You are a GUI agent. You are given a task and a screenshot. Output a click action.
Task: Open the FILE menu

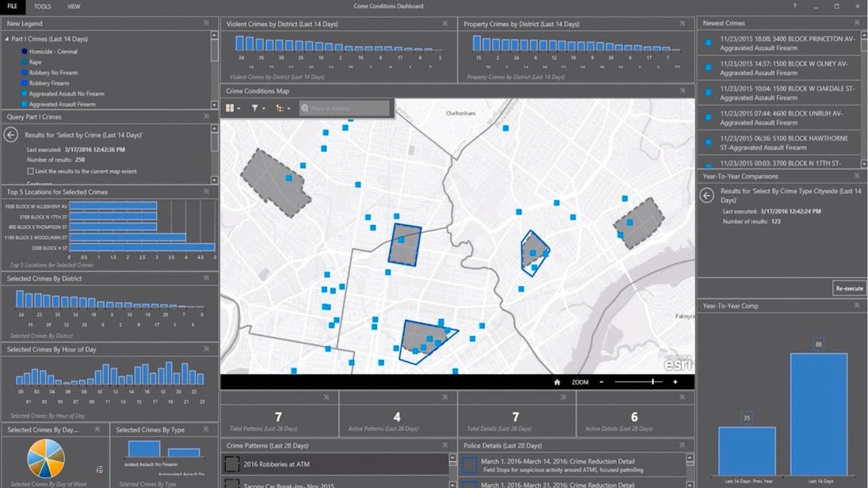tap(12, 6)
